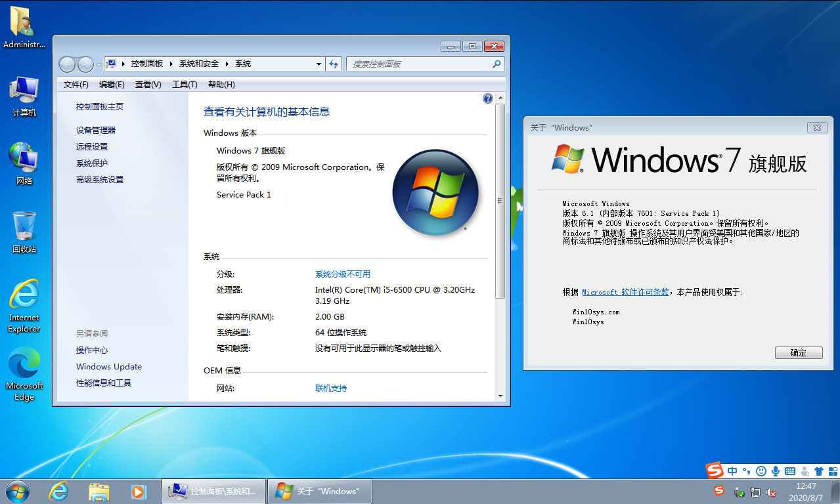Open the Sogou emoji smiley panel

coord(761,471)
